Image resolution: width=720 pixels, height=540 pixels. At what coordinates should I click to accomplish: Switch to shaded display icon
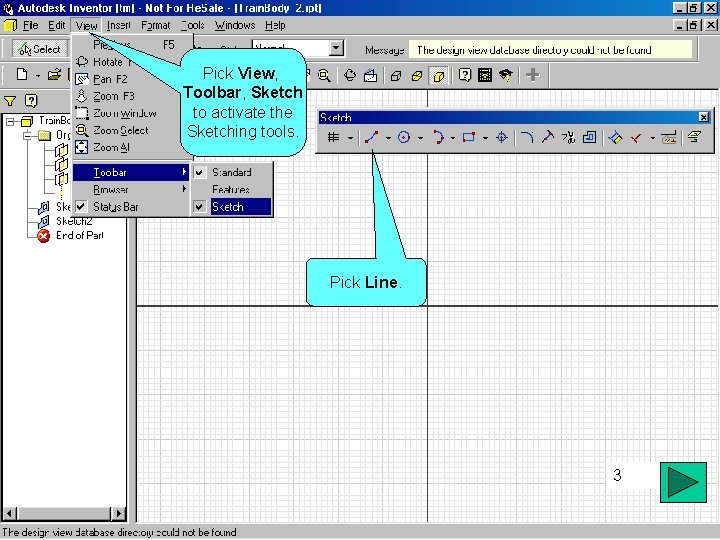click(439, 76)
